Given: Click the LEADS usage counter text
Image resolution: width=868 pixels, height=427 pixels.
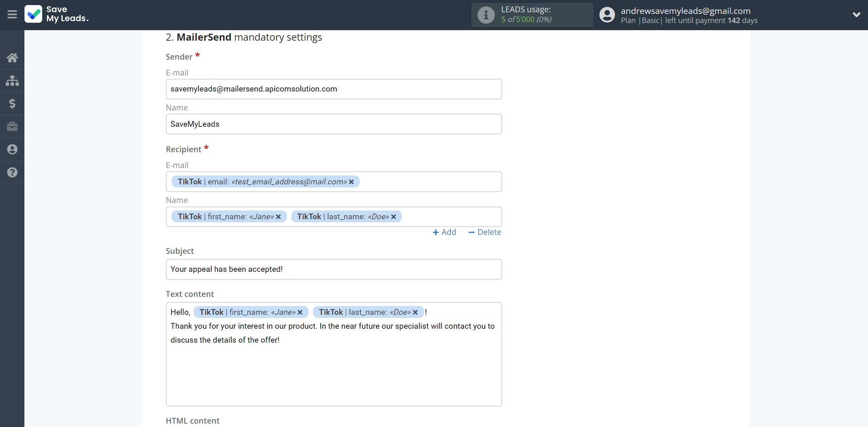Looking at the screenshot, I should click(526, 19).
